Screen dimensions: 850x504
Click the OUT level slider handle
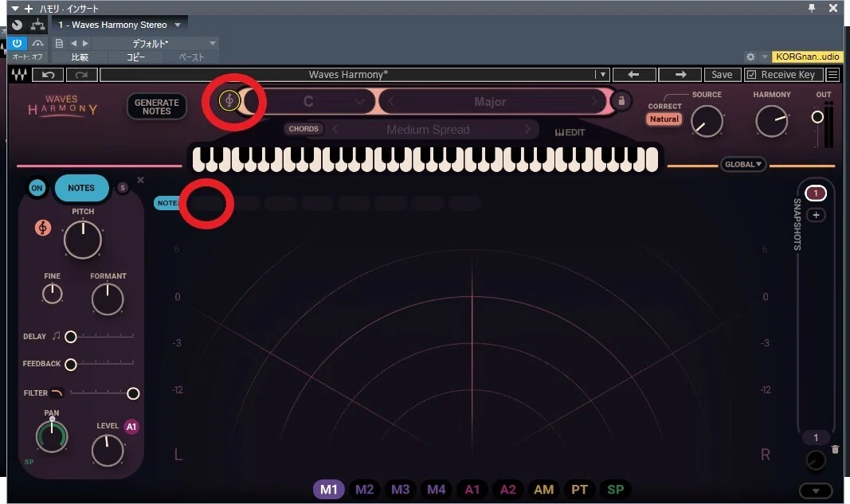(x=817, y=117)
